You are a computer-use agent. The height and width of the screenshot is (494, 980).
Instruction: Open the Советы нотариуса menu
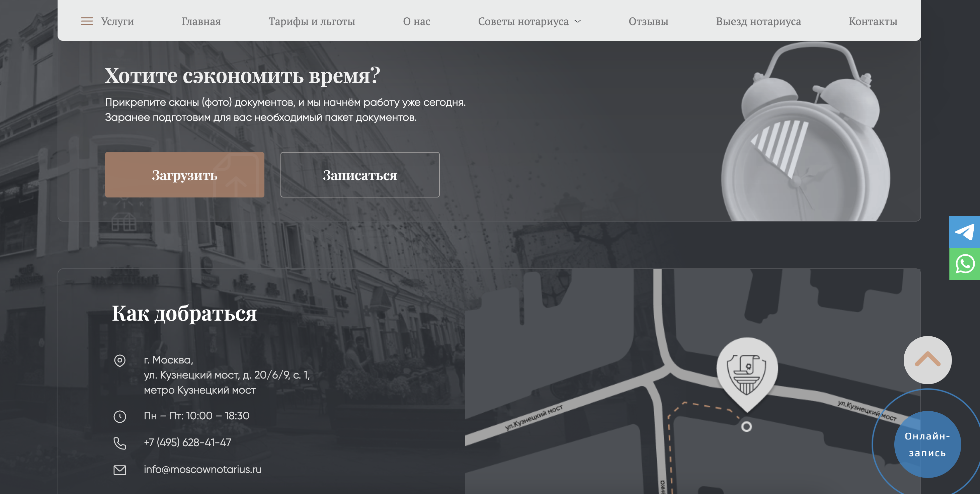tap(523, 21)
